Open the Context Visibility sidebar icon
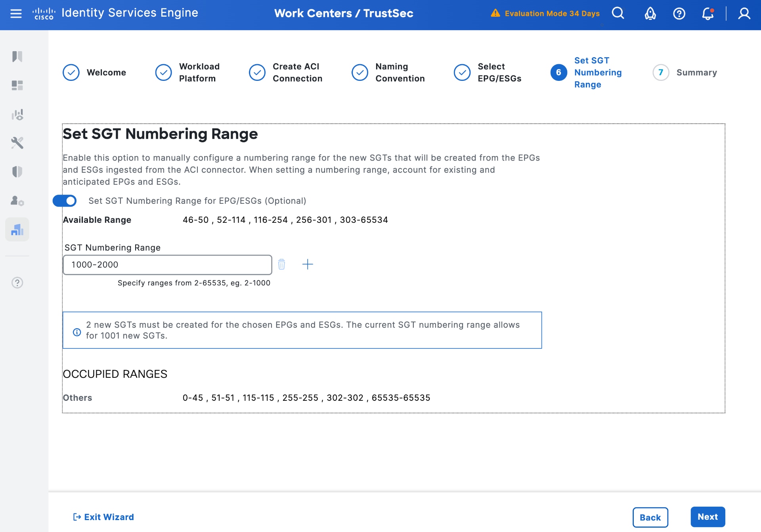 click(17, 115)
